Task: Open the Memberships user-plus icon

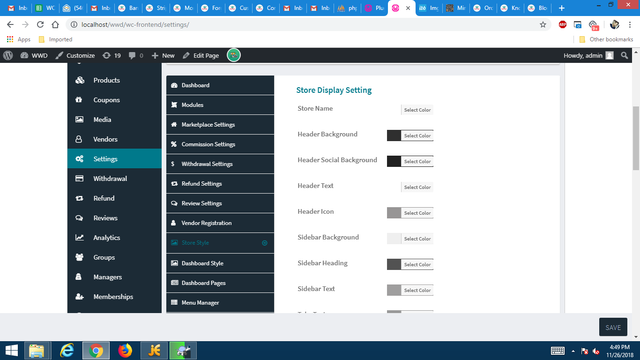Action: click(80, 296)
